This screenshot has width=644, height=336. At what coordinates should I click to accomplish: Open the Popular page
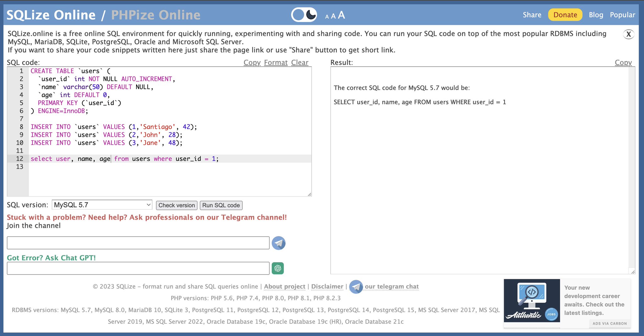(x=622, y=15)
